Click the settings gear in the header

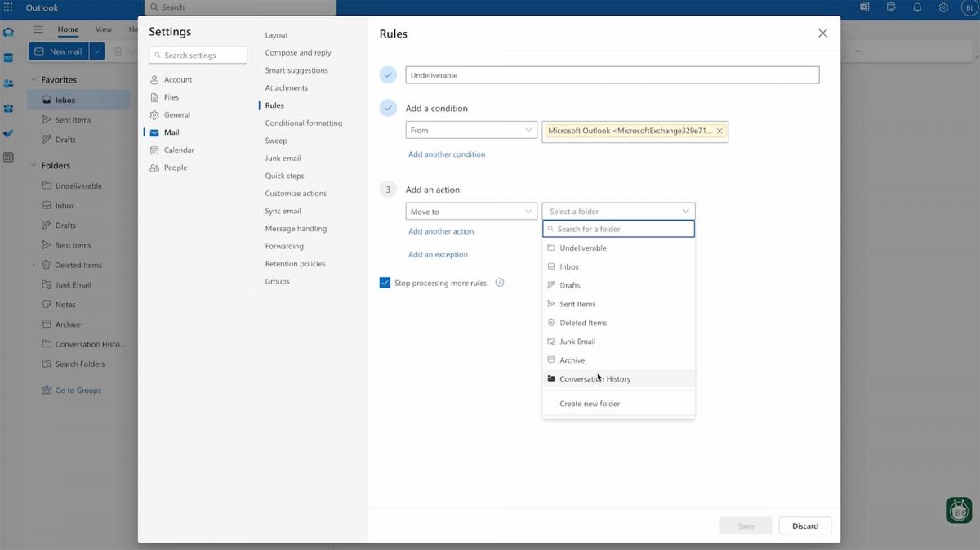(943, 7)
